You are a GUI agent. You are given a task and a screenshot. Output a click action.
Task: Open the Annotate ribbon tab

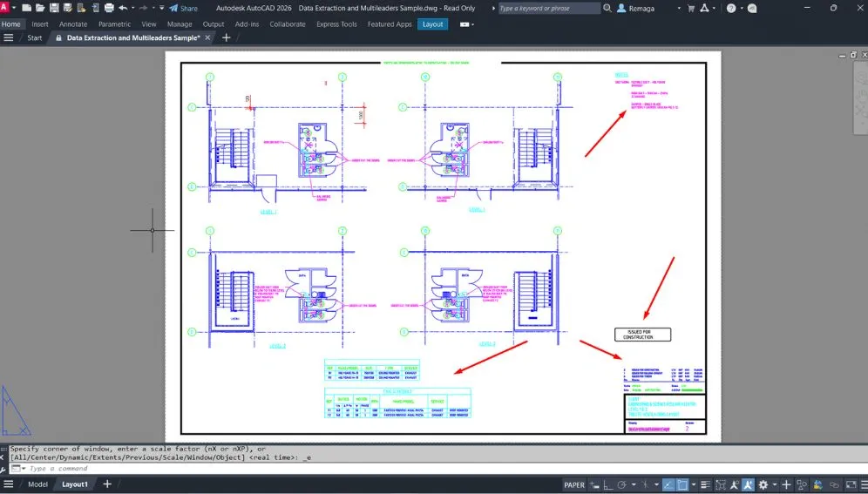[x=73, y=24]
